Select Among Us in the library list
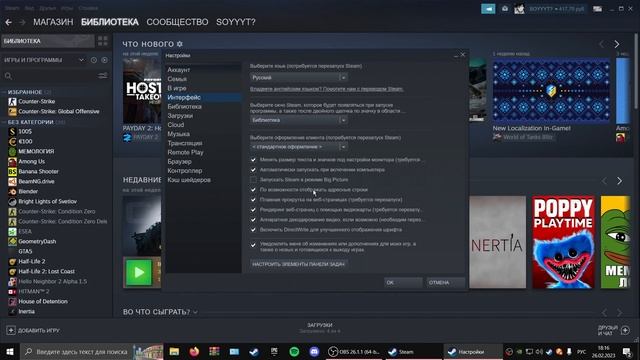Viewport: 640px width, 360px height. (31, 161)
